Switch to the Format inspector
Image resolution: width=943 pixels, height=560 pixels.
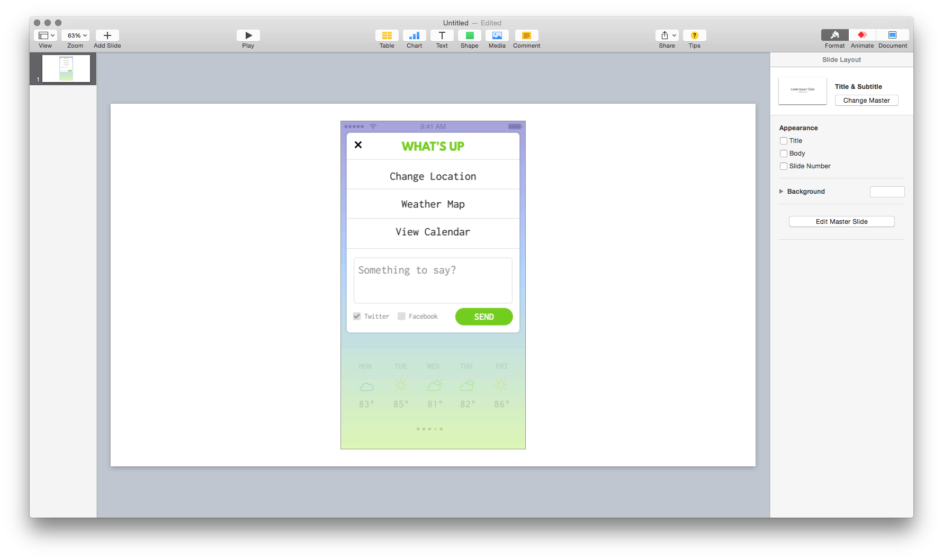(x=834, y=35)
